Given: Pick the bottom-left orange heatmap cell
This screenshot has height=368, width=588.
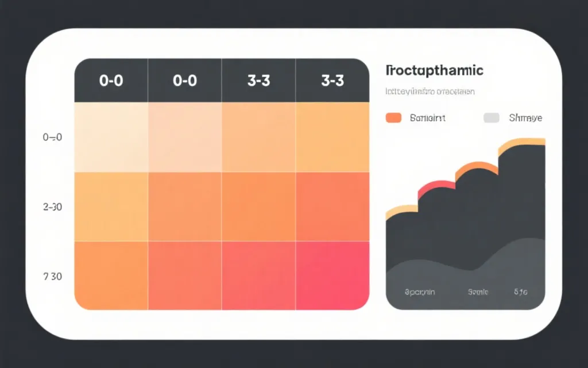Looking at the screenshot, I should (x=111, y=275).
